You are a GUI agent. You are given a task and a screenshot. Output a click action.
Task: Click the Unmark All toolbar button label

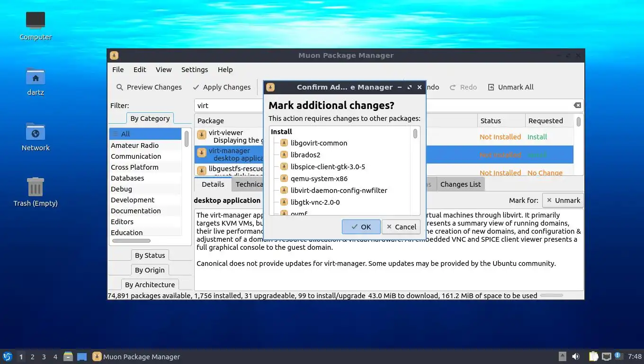(x=516, y=87)
